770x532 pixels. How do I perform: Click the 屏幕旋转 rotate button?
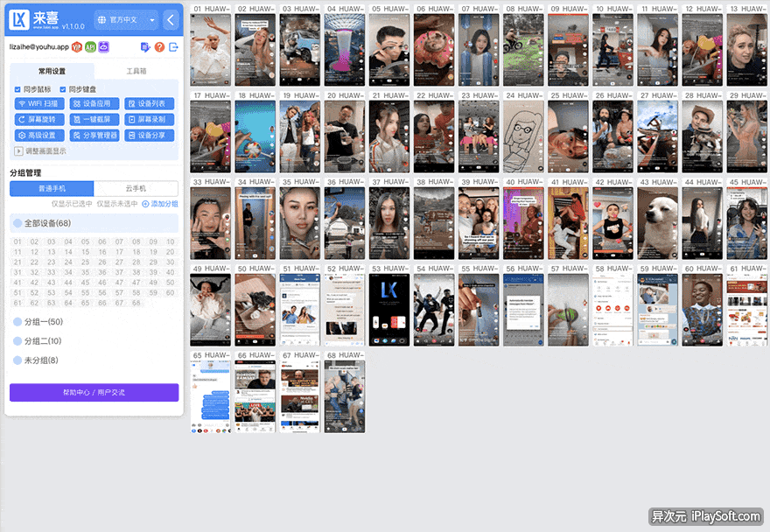[39, 119]
